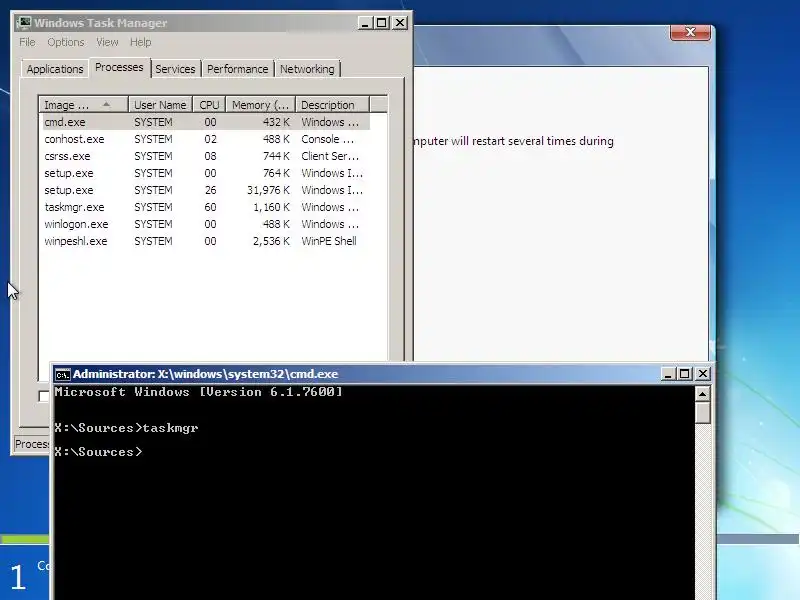Image resolution: width=800 pixels, height=600 pixels.
Task: Open the View menu in Task Manager
Action: tap(107, 42)
